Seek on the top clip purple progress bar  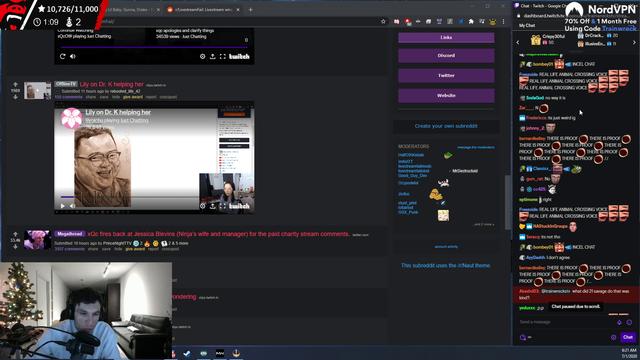click(154, 48)
